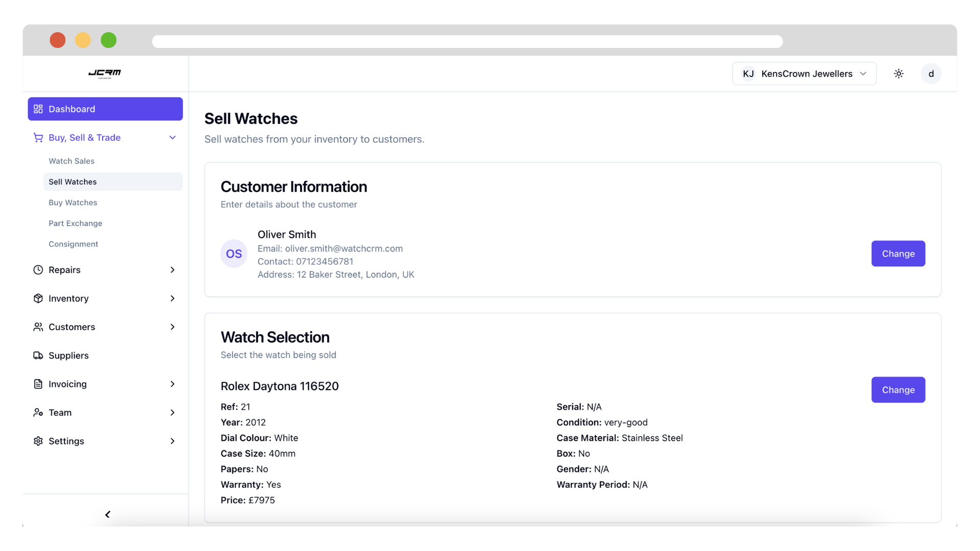Select the people icon next to Customers
This screenshot has width=980, height=551.
point(38,327)
